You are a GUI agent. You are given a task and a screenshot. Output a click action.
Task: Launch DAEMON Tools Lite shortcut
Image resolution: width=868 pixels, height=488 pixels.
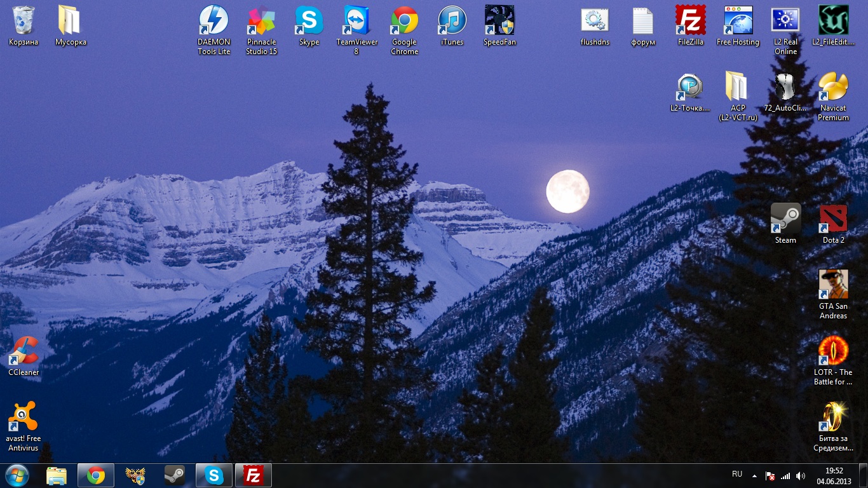(214, 30)
